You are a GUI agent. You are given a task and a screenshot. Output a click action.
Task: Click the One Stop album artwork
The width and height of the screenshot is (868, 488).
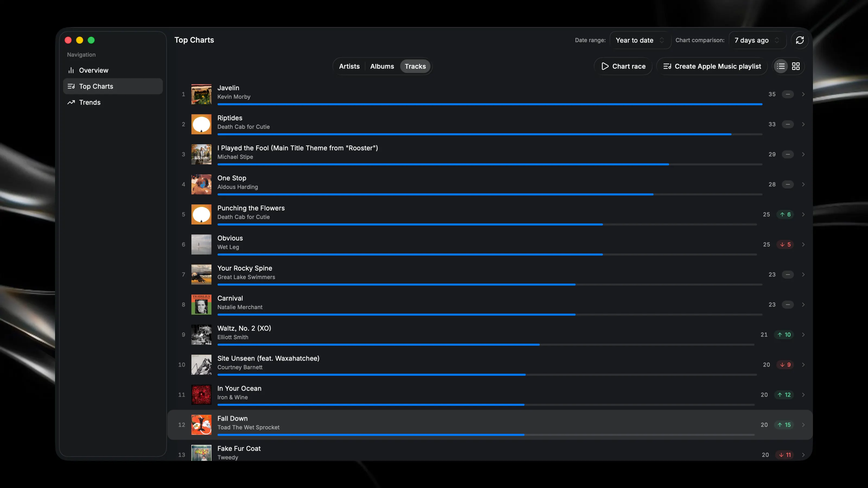pyautogui.click(x=201, y=184)
